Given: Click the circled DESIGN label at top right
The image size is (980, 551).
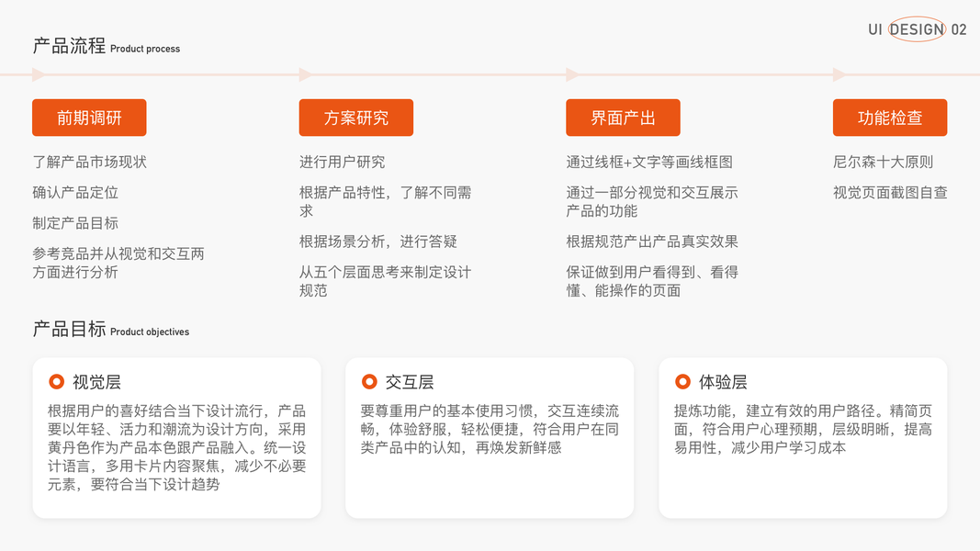Looking at the screenshot, I should pyautogui.click(x=917, y=29).
